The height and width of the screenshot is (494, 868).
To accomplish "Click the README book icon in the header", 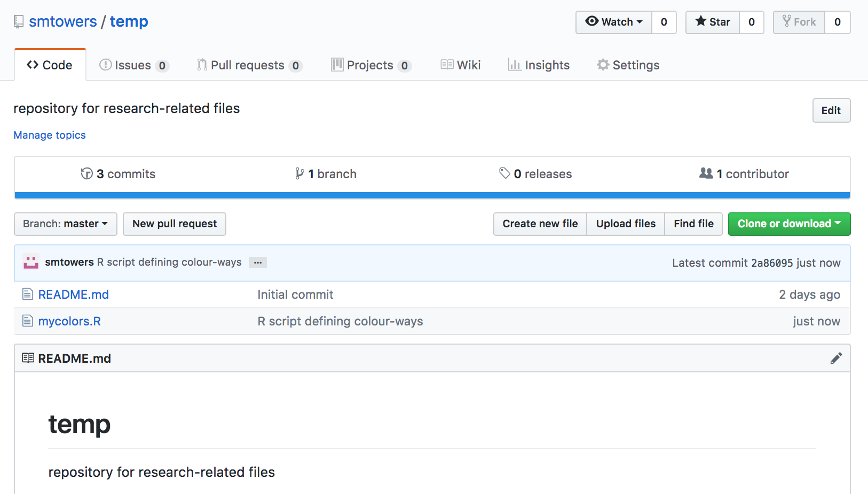I will click(28, 358).
